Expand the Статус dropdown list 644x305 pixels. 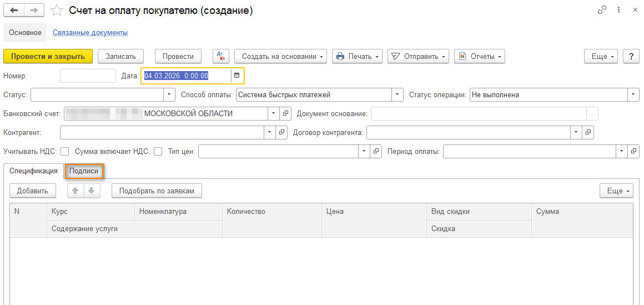170,95
